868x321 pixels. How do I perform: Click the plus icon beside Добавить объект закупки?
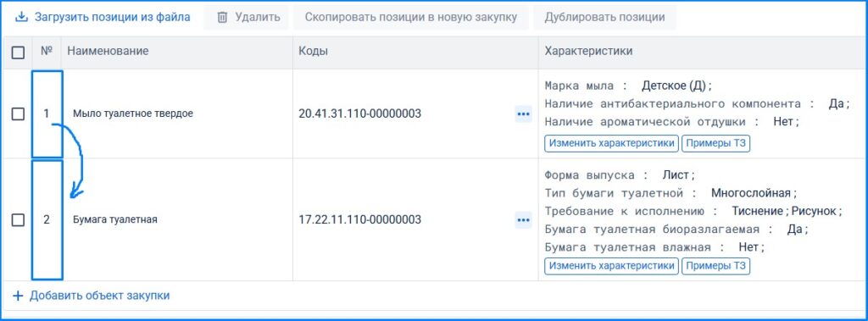pyautogui.click(x=19, y=296)
